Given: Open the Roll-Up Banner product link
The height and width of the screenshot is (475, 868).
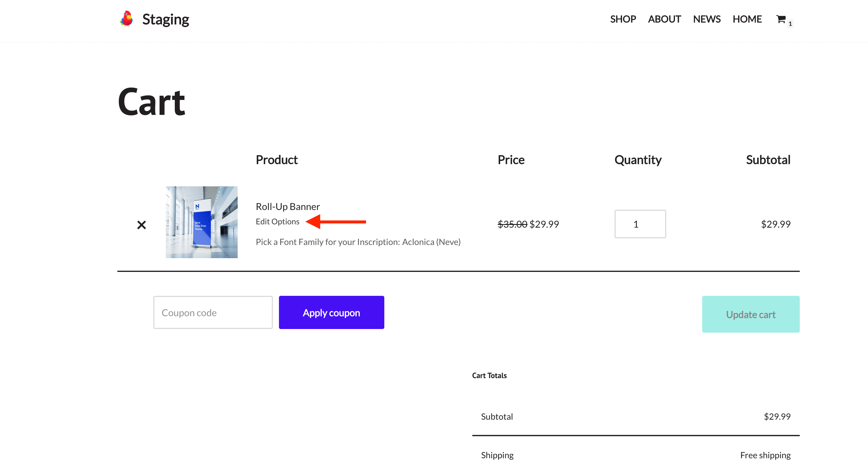Looking at the screenshot, I should tap(287, 206).
